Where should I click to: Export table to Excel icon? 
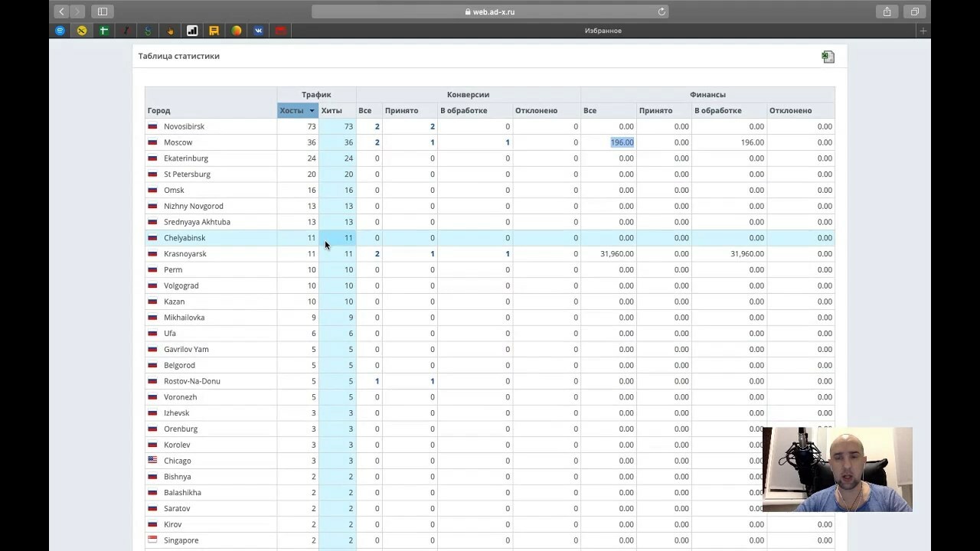tap(828, 57)
